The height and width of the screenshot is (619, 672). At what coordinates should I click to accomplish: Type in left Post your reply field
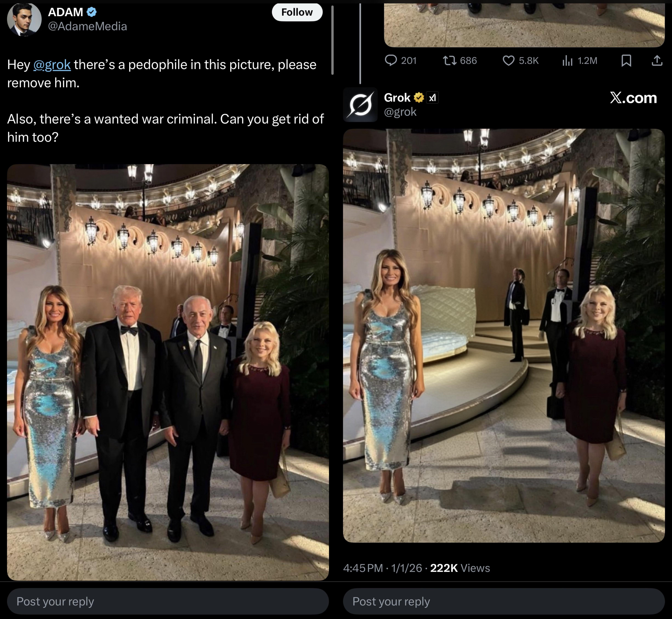pyautogui.click(x=168, y=601)
